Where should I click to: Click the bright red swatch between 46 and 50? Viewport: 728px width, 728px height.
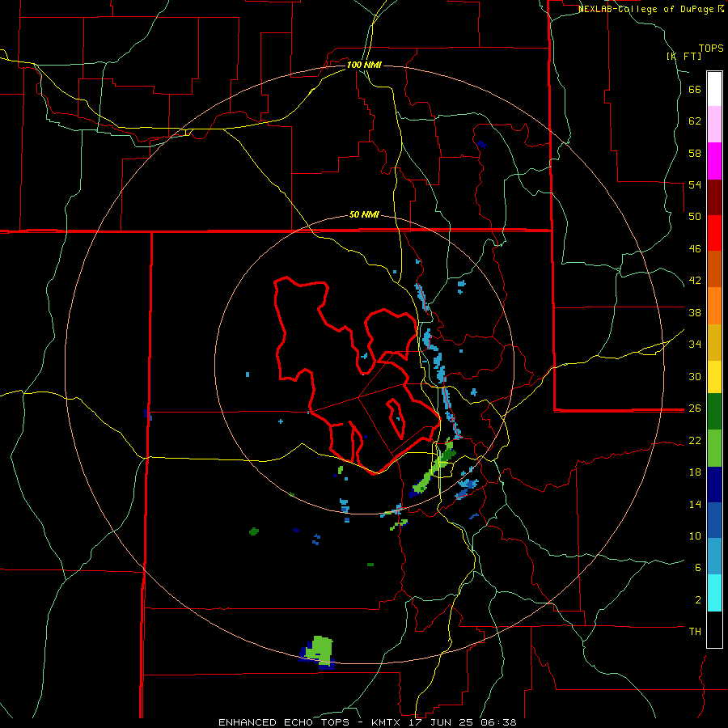(714, 233)
